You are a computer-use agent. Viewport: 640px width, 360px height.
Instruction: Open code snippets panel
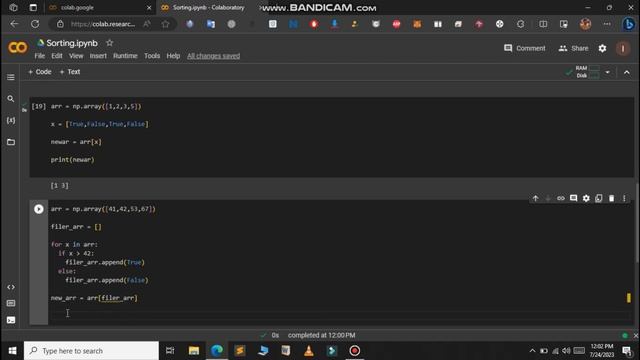[x=11, y=287]
